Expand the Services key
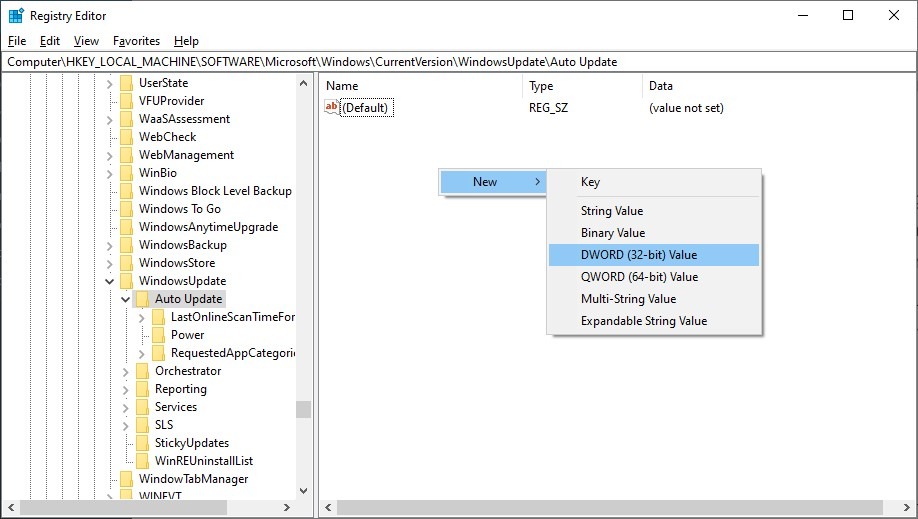Screen dimensions: 918x519 [x=125, y=408]
